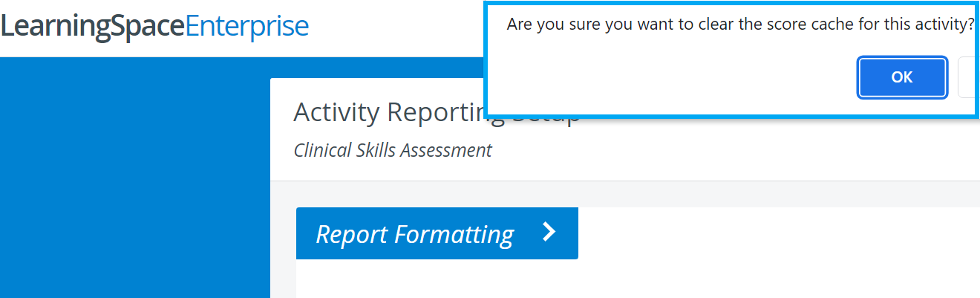The width and height of the screenshot is (980, 298).
Task: Expand the Report Formatting chevron arrow
Action: coord(549,233)
